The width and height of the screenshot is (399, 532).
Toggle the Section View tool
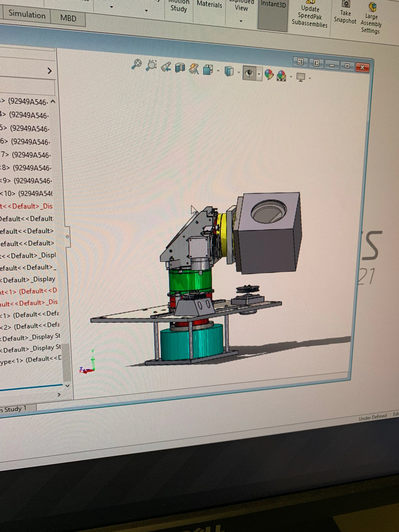click(x=180, y=68)
